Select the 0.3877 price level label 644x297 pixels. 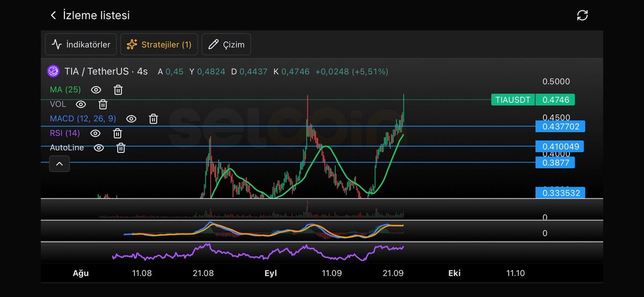click(555, 162)
